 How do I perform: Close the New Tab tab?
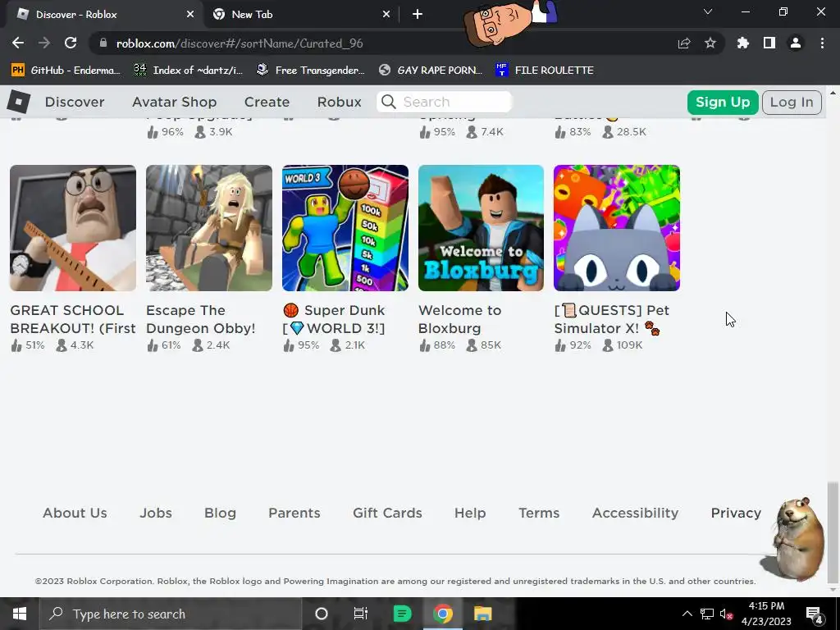(386, 15)
